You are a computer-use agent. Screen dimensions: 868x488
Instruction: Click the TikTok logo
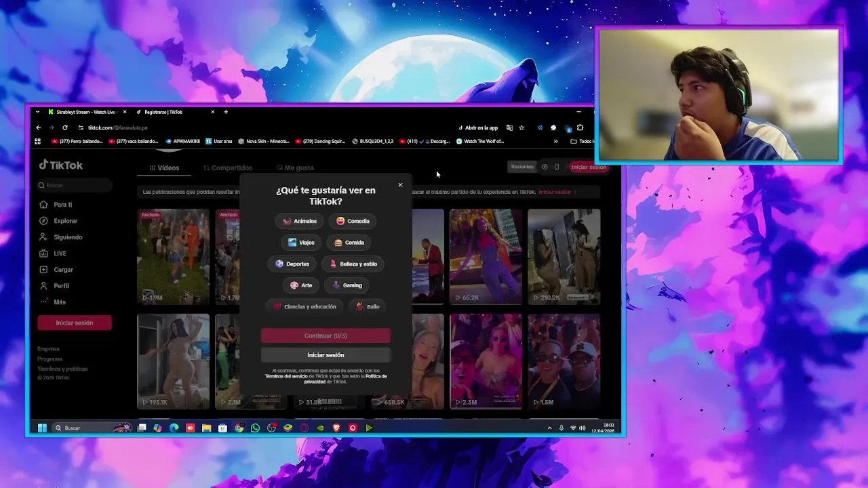61,165
